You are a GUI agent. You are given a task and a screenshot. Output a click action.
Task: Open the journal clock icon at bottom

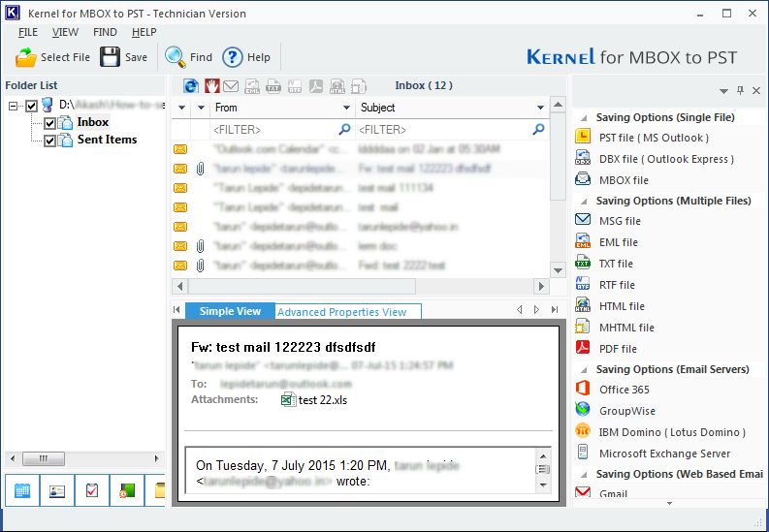(x=127, y=490)
